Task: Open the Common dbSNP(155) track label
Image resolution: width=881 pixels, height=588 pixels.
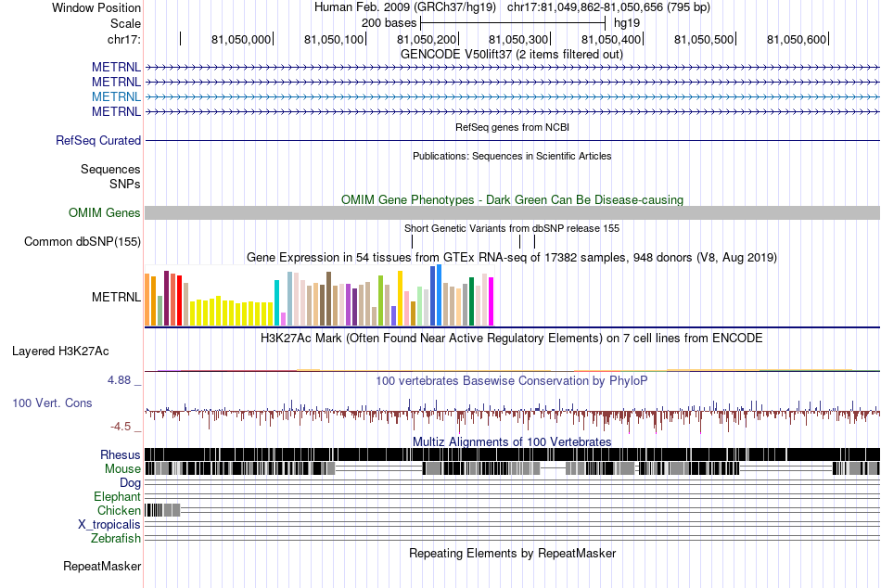Action: tap(83, 242)
